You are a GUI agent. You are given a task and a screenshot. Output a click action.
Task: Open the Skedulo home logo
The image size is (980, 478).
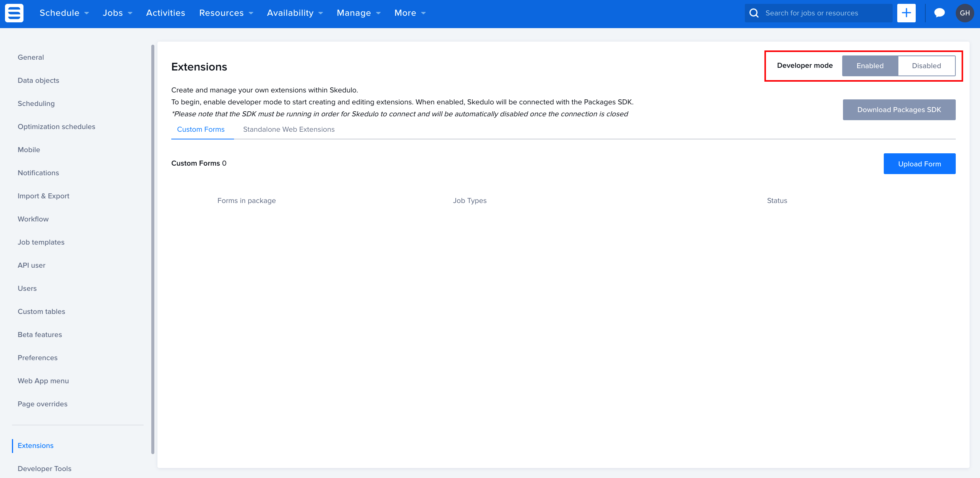[13, 13]
